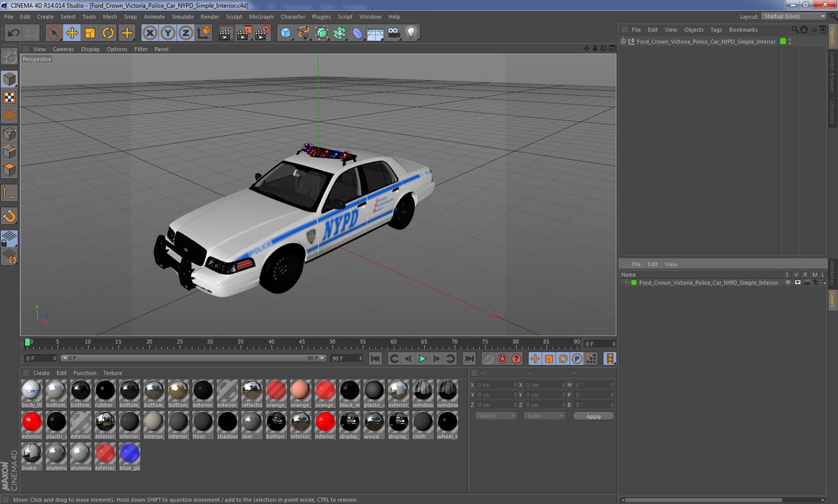Screen dimensions: 838x504
Task: Toggle the coordinate system icon
Action: pyautogui.click(x=204, y=33)
